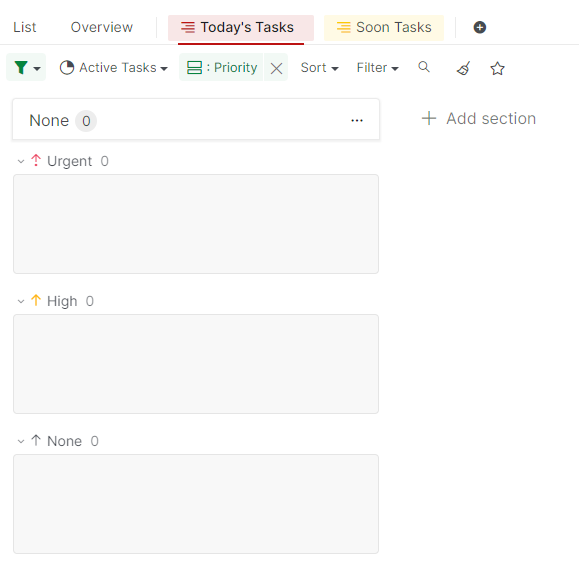Click the broom clear-filters icon
579x586 pixels.
click(463, 68)
